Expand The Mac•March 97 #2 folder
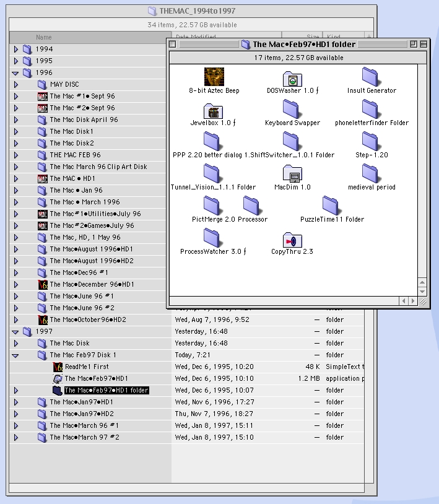Screen dimensions: 439x504 coord(15,438)
